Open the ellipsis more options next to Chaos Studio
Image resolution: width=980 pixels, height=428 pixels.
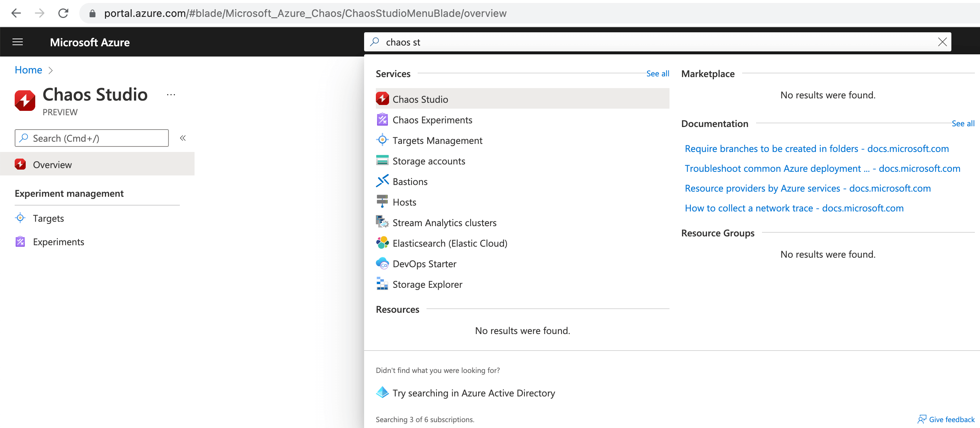click(x=171, y=94)
